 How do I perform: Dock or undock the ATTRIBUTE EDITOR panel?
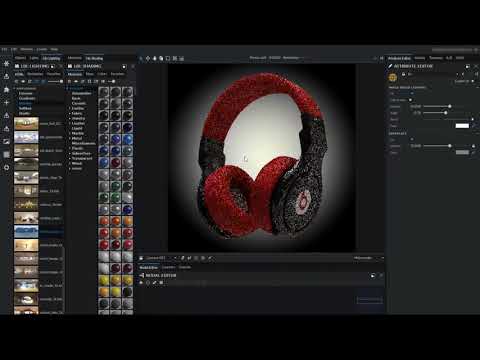(468, 66)
